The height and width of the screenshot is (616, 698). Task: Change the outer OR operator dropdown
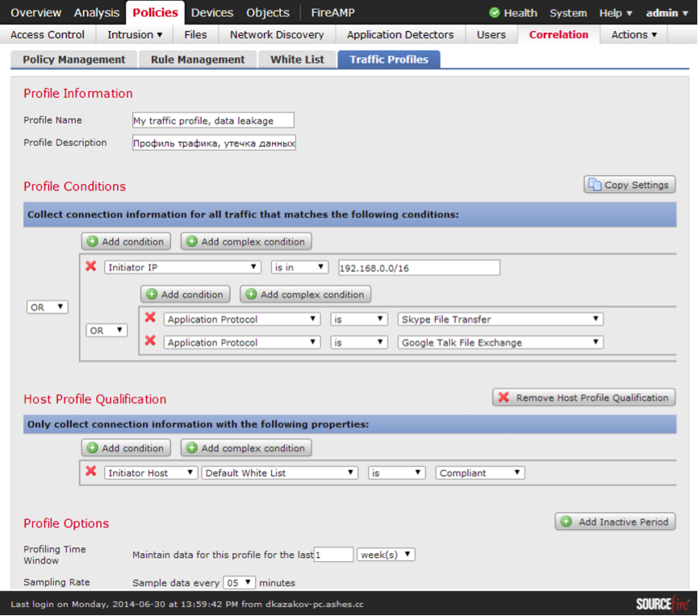(47, 307)
